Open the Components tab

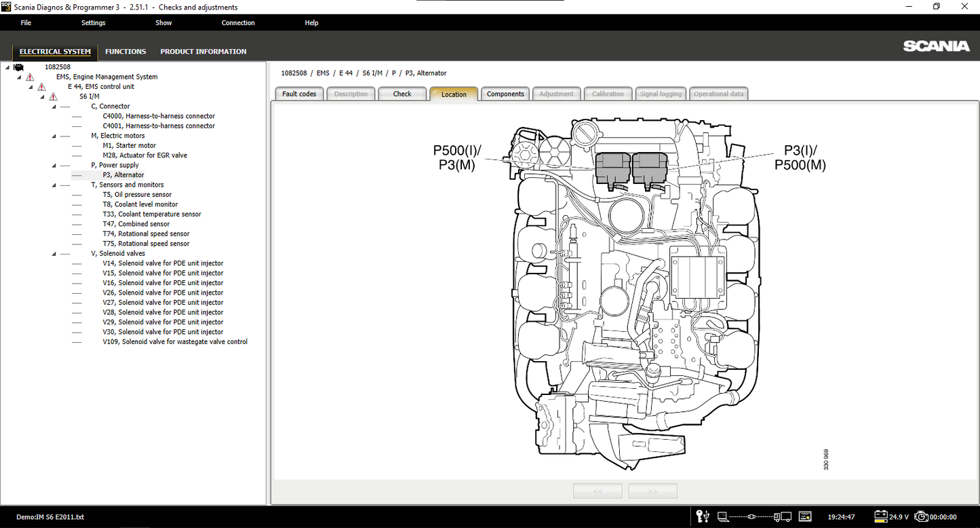click(x=505, y=94)
